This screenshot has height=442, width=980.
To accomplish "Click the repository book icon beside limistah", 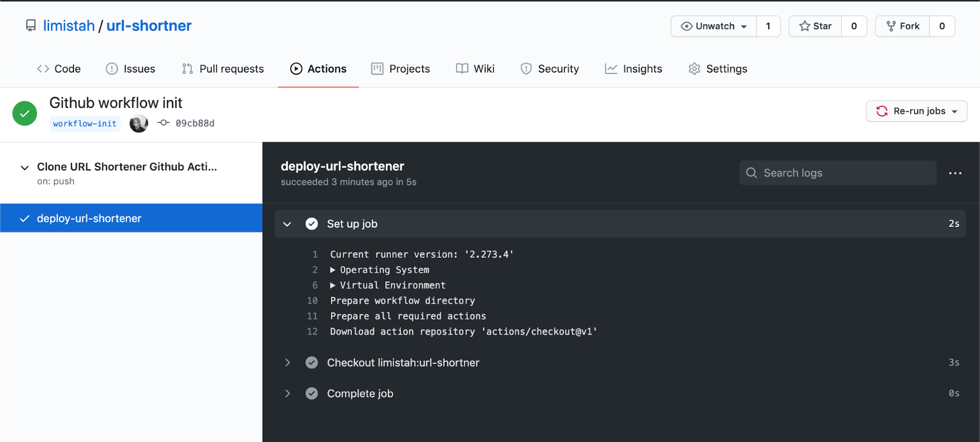I will pyautogui.click(x=31, y=25).
